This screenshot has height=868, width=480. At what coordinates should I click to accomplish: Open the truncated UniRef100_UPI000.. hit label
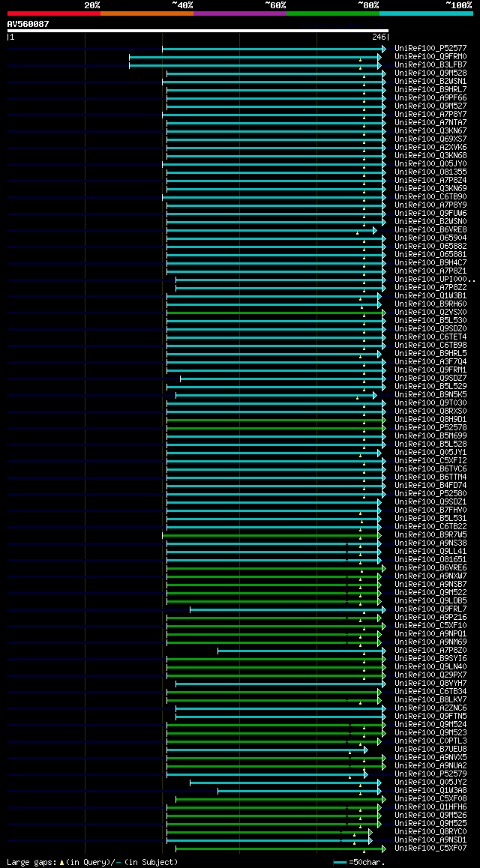(435, 279)
